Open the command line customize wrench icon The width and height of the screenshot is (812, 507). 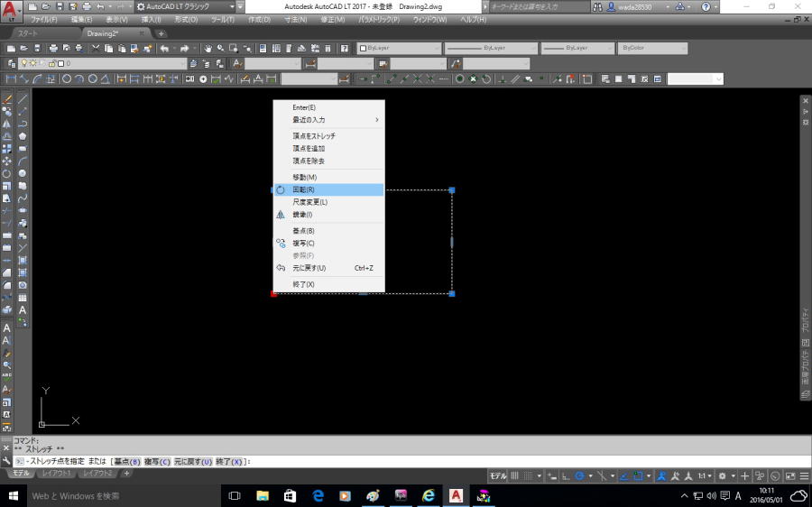click(x=6, y=461)
